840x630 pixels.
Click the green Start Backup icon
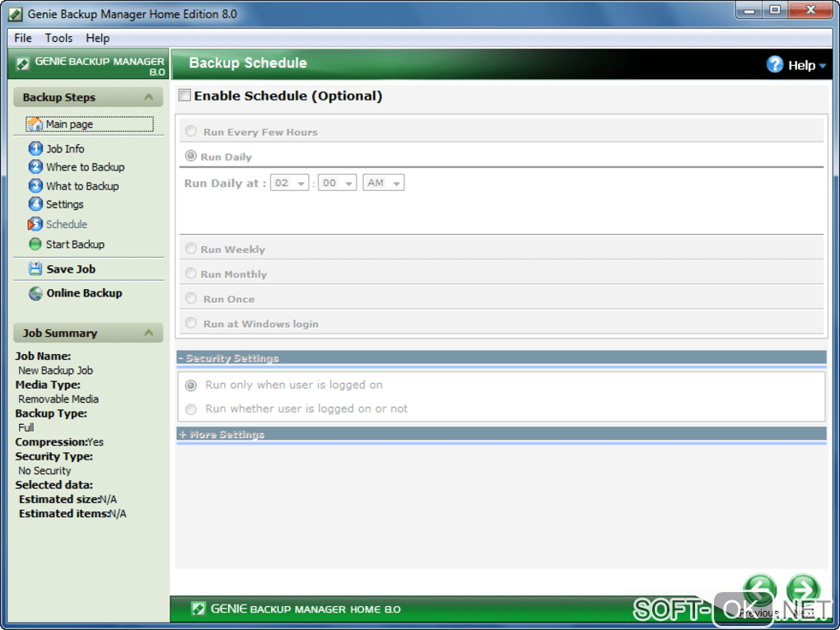pyautogui.click(x=35, y=245)
